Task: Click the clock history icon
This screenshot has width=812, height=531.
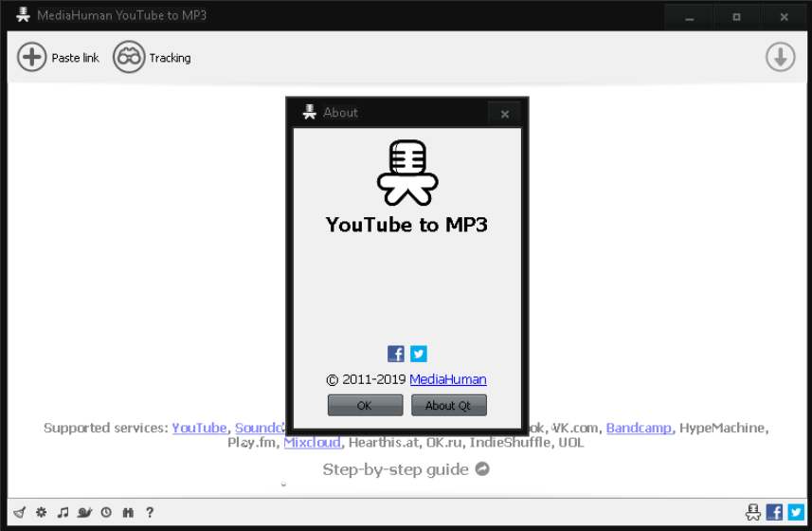Action: point(106,512)
